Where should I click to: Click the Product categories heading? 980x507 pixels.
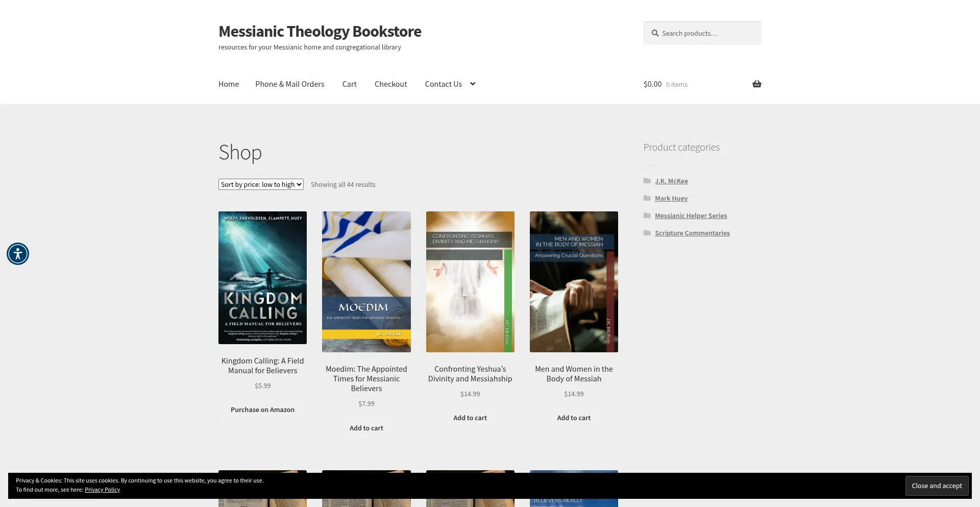[681, 148]
